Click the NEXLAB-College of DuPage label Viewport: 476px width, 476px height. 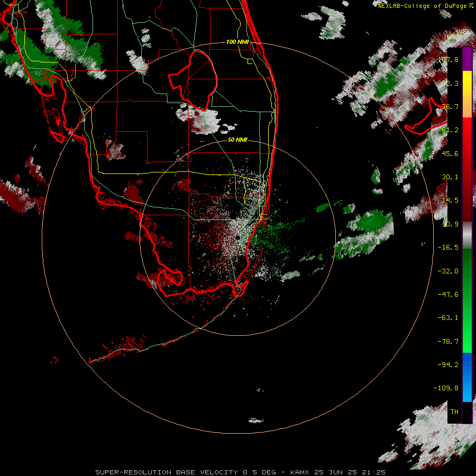click(x=426, y=6)
